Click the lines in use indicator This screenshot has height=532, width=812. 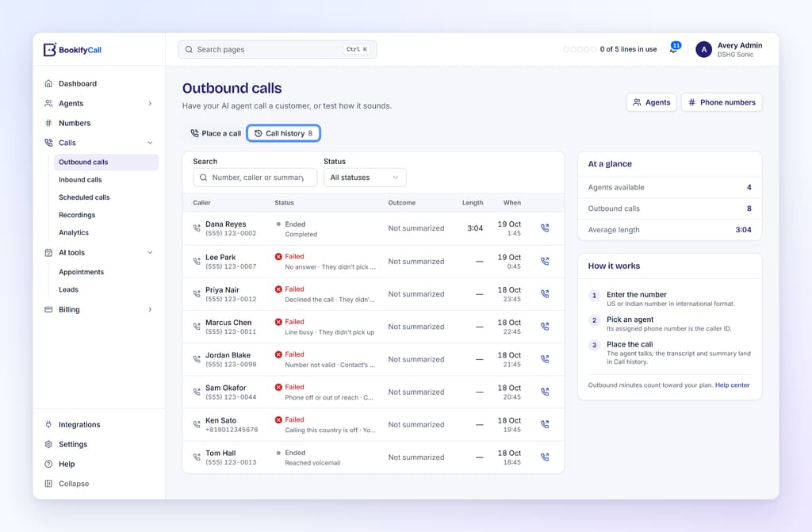coord(610,49)
